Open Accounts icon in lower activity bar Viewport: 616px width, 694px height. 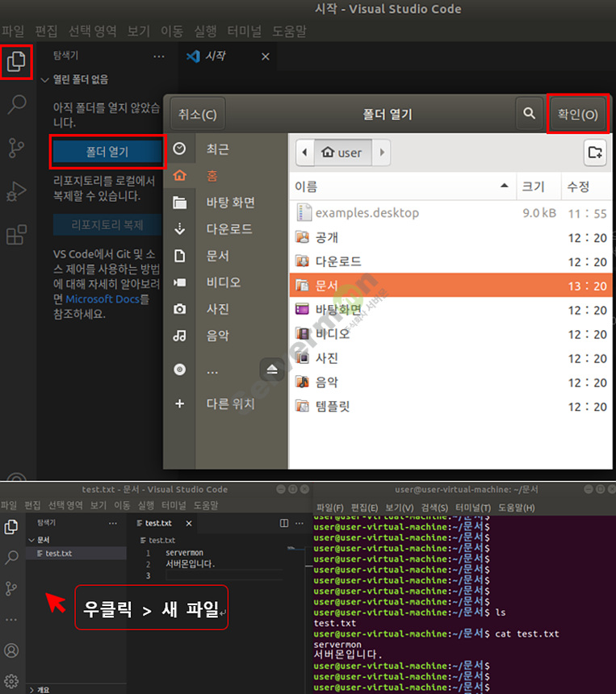(x=11, y=650)
